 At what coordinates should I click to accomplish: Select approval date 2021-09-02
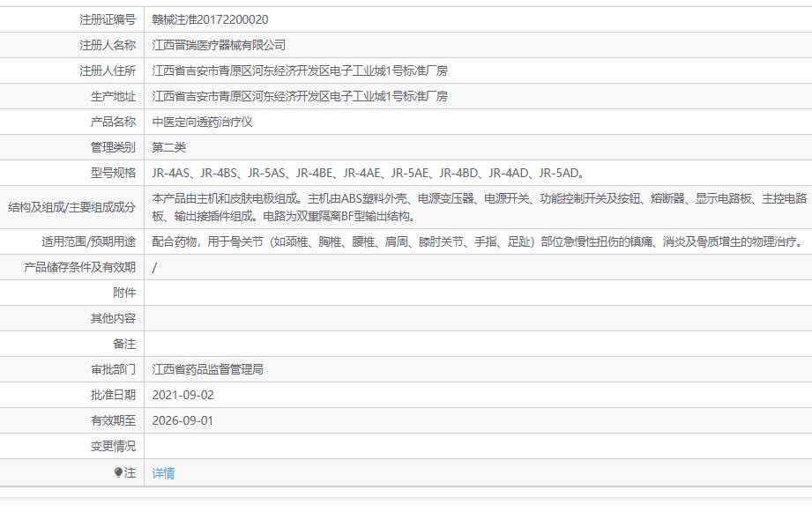tap(183, 395)
